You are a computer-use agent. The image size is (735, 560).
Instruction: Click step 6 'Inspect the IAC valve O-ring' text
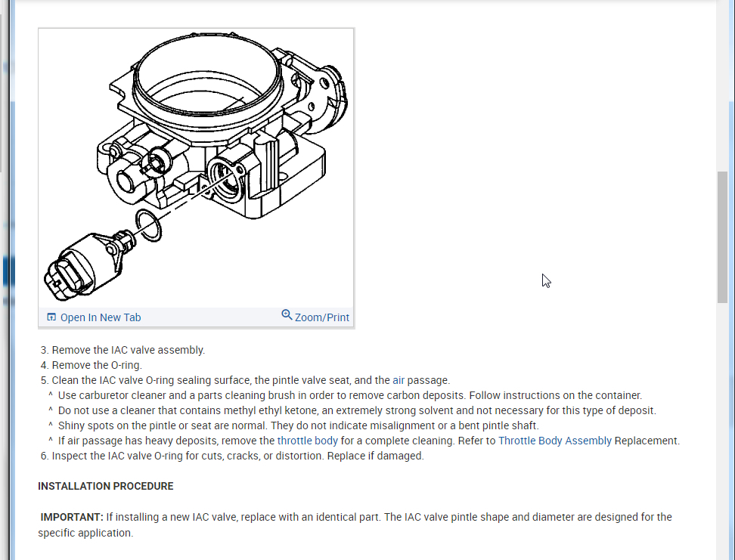[237, 456]
